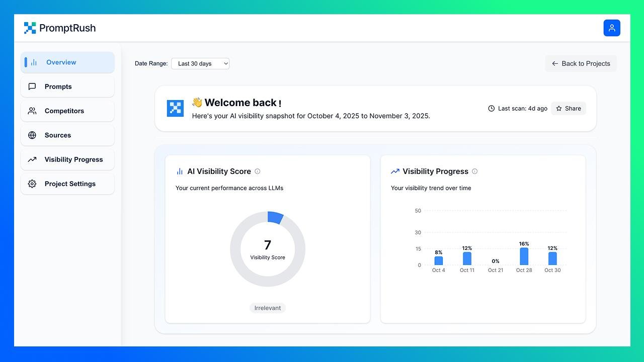Viewport: 644px width, 362px height.
Task: Click the user profile icon
Action: click(x=612, y=28)
